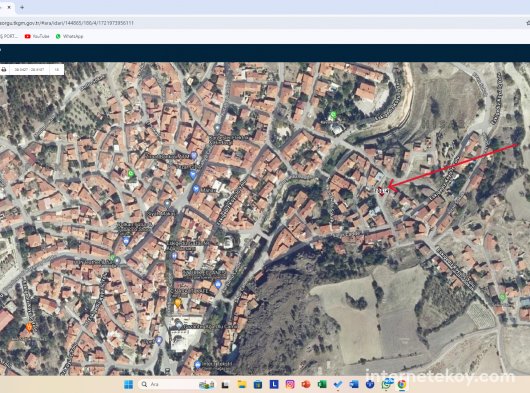Select the red parcel marker on the map

coord(382,191)
